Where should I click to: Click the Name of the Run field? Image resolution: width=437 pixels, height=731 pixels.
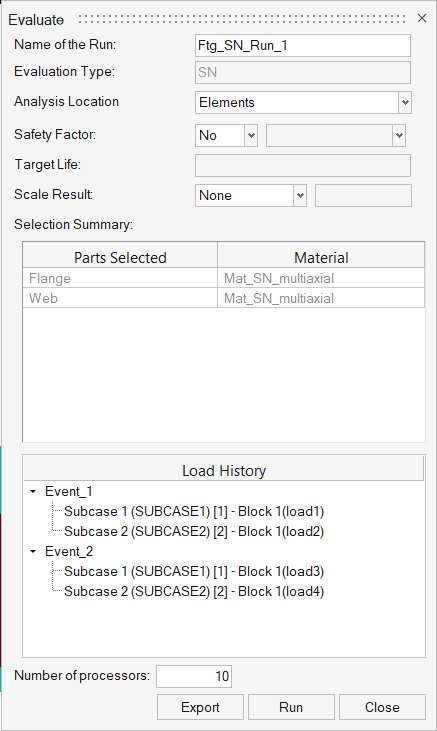(303, 46)
